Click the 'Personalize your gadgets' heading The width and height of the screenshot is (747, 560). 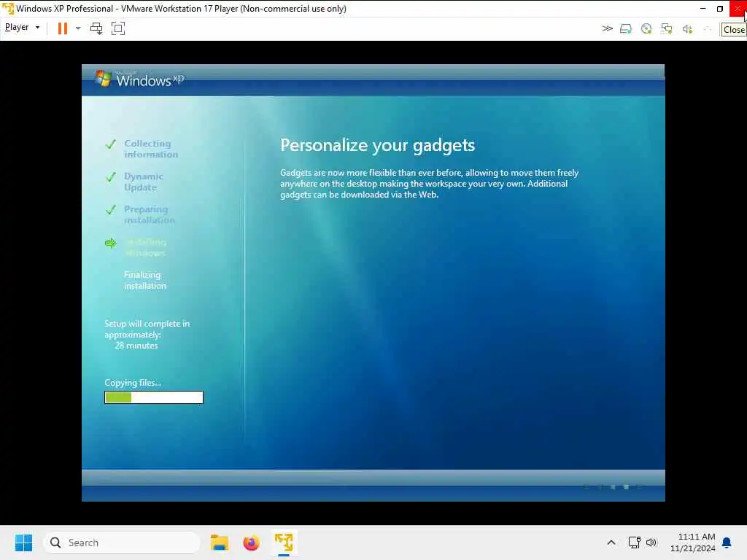[x=377, y=145]
